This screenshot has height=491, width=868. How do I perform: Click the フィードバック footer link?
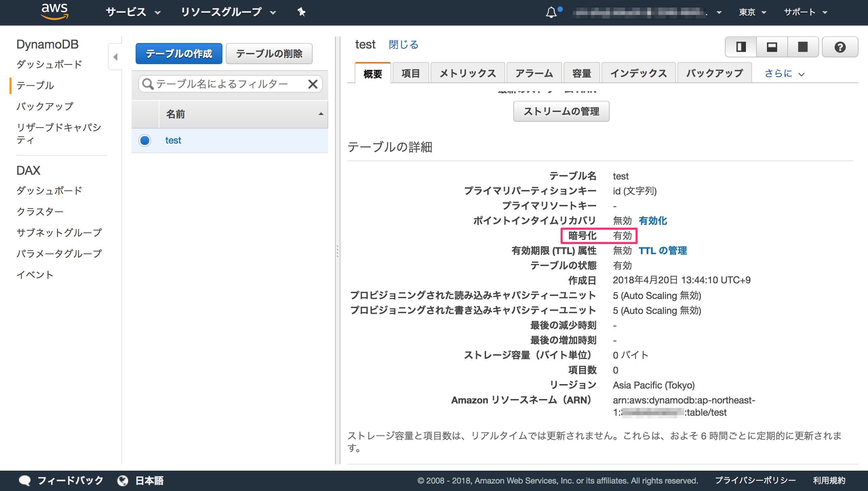[x=70, y=480]
